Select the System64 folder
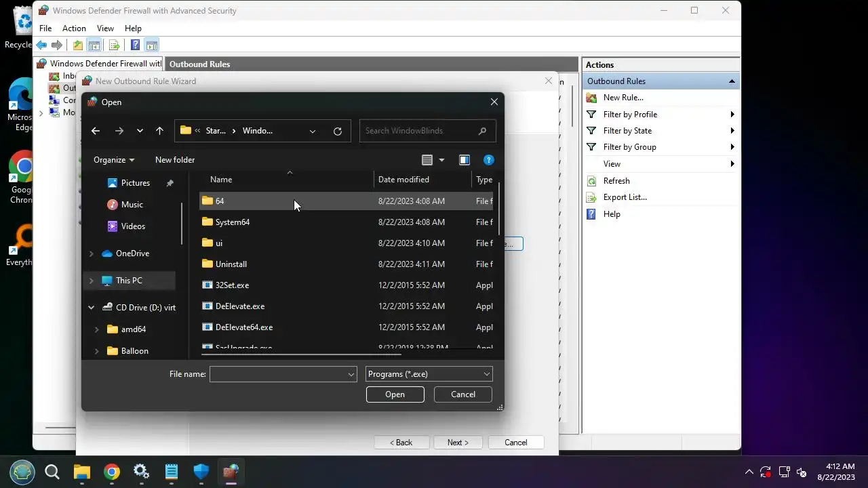The width and height of the screenshot is (868, 488). tap(346, 222)
